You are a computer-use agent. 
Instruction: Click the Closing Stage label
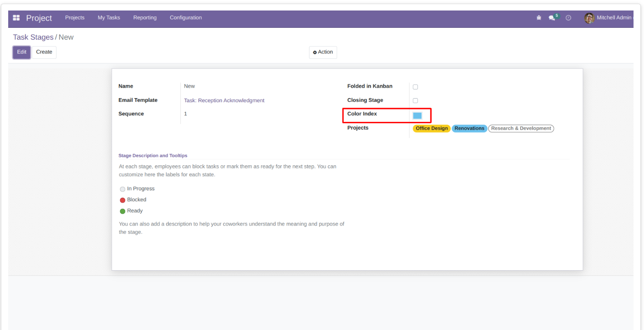[366, 100]
